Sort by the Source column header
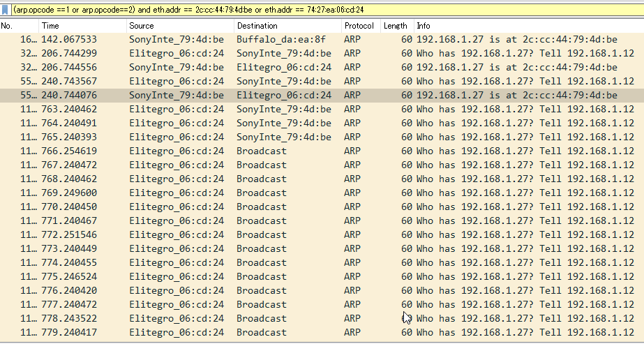The height and width of the screenshot is (344, 644). coord(181,26)
